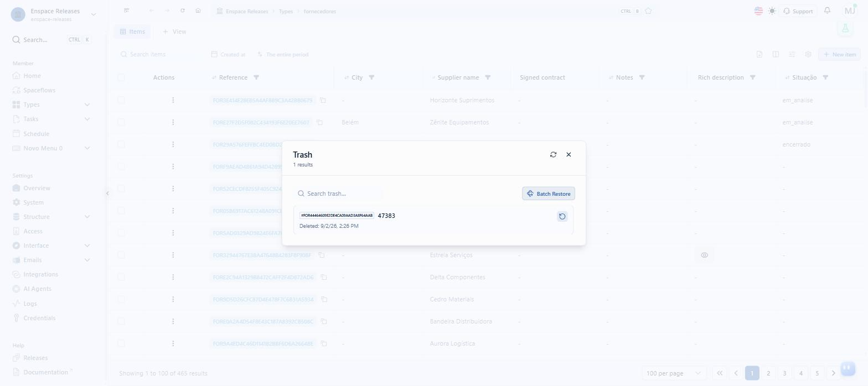The image size is (868, 386).
Task: Check the Horizonte Suprimentos row checkbox
Action: [121, 100]
